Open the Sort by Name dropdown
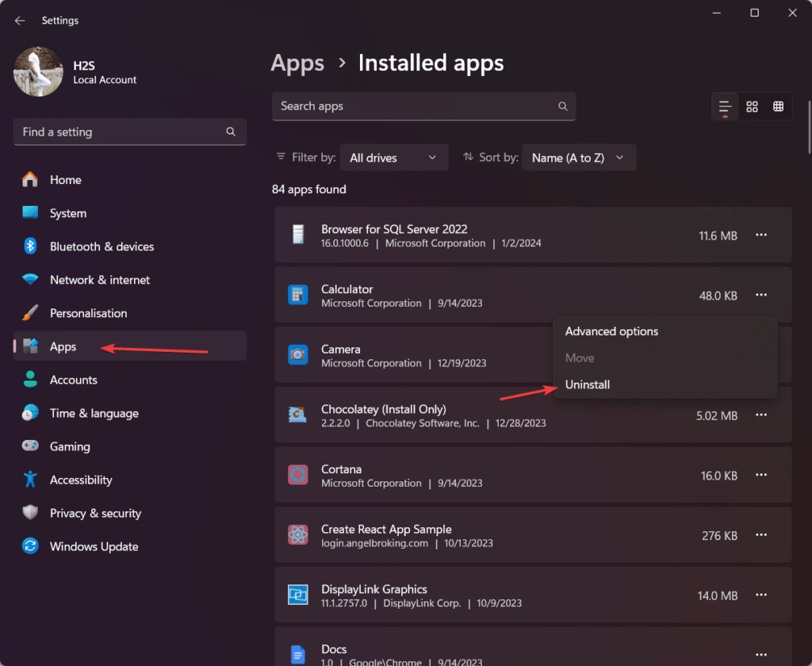This screenshot has width=812, height=666. [x=578, y=158]
